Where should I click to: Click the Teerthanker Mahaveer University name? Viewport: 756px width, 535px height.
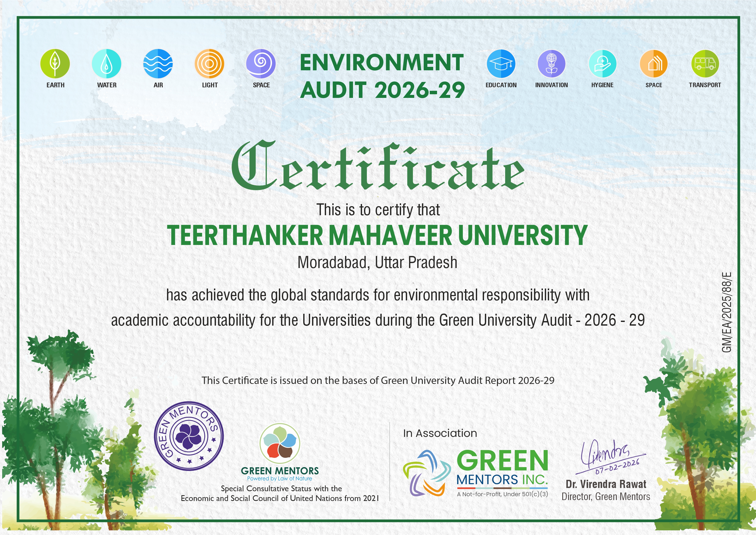coord(377,235)
